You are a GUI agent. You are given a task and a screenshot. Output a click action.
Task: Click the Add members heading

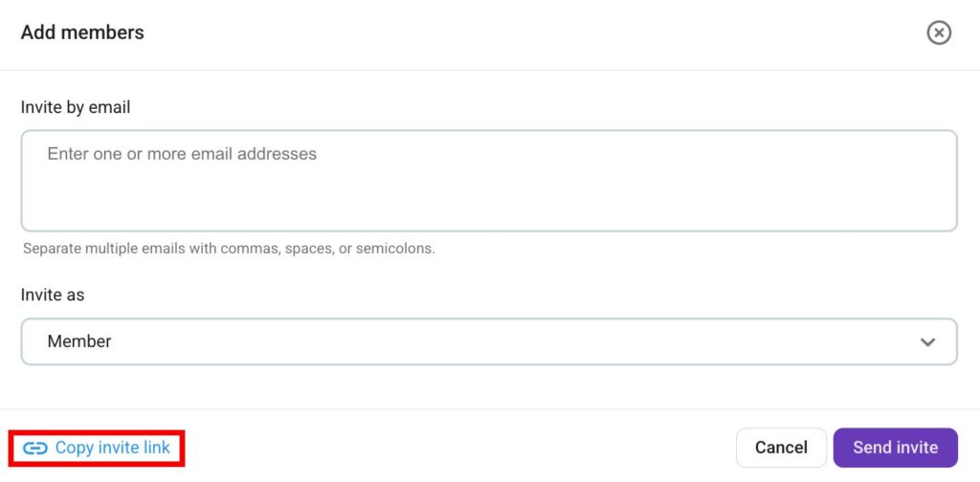82,33
